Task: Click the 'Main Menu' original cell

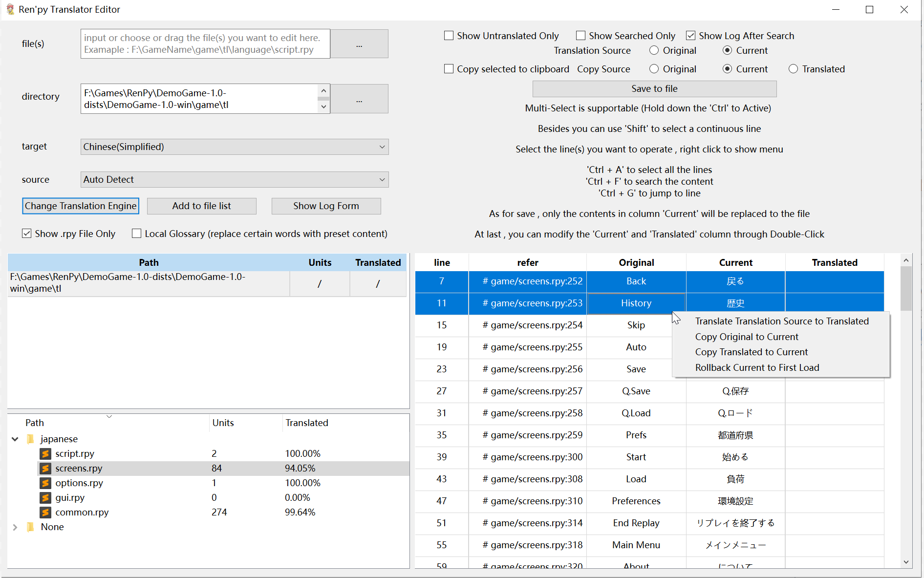Action: tap(636, 545)
